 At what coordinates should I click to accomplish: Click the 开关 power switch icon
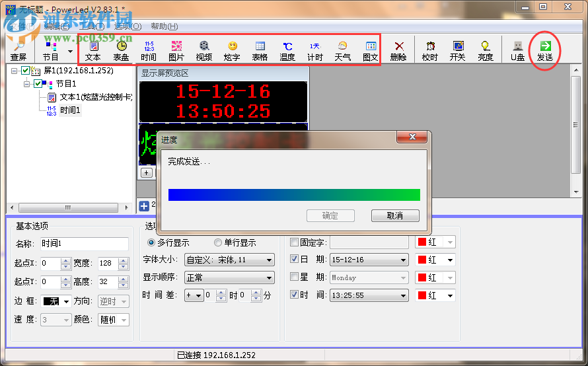[x=458, y=51]
